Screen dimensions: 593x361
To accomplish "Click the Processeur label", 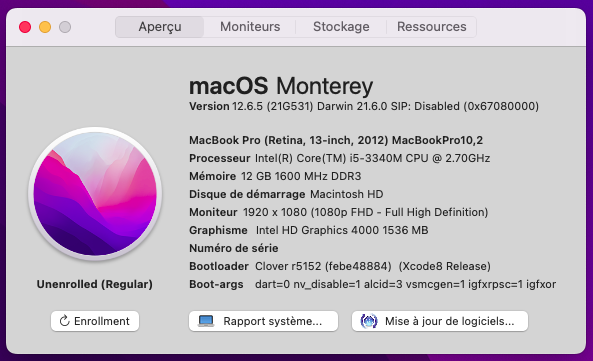I will [220, 158].
